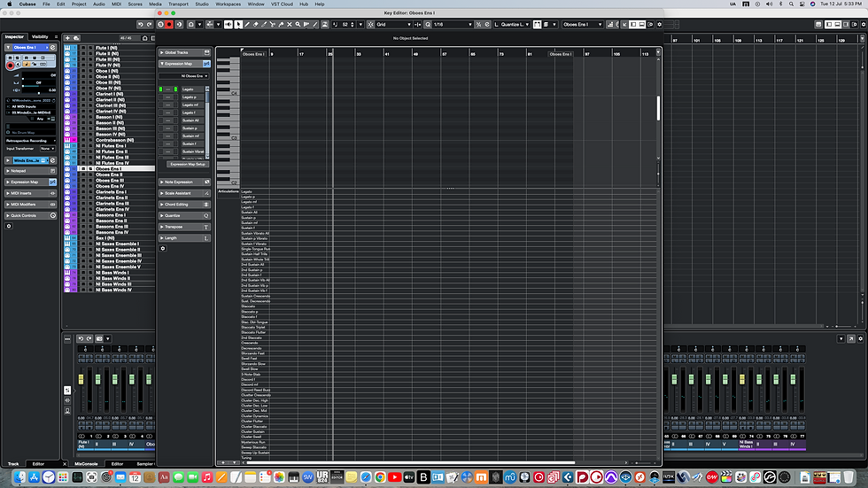Expand the Global Tracks section
The height and width of the screenshot is (488, 868).
184,52
